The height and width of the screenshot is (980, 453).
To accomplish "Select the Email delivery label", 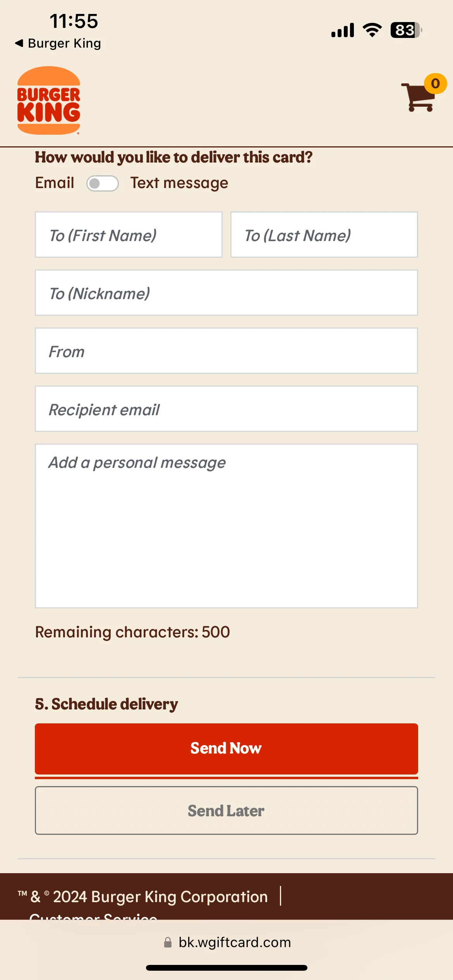I will click(55, 183).
